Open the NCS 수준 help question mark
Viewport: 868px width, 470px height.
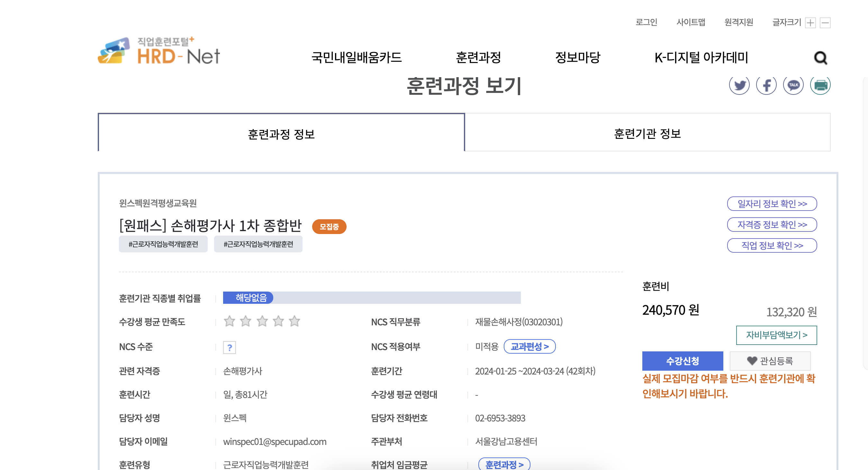(x=230, y=347)
